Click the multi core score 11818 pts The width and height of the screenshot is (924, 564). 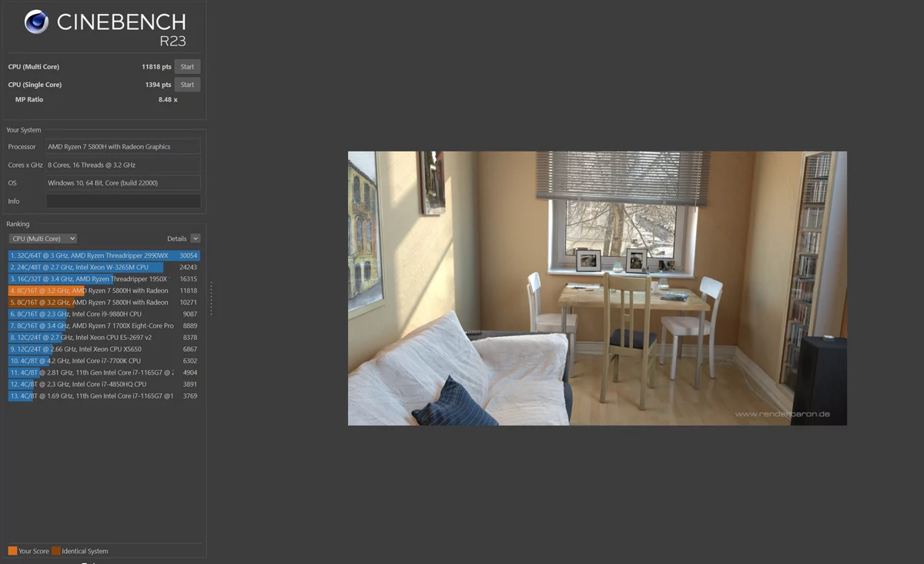click(156, 67)
